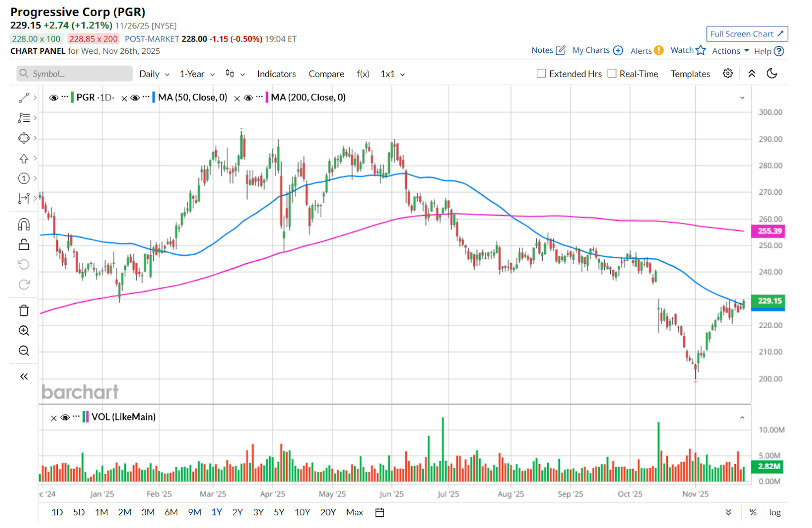
Task: Click the undo icon in sidebar
Action: [x=24, y=264]
